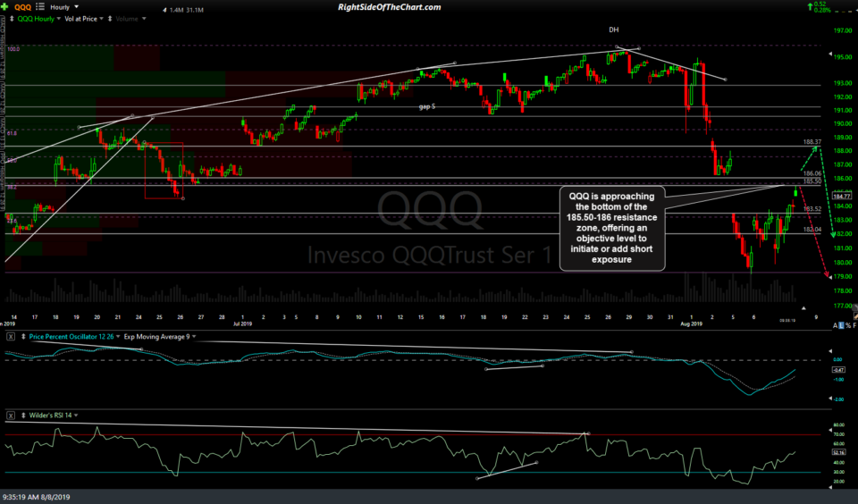Screen dimensions: 858x504
Task: Click the green 0.52 change value at top right
Action: 820,4
